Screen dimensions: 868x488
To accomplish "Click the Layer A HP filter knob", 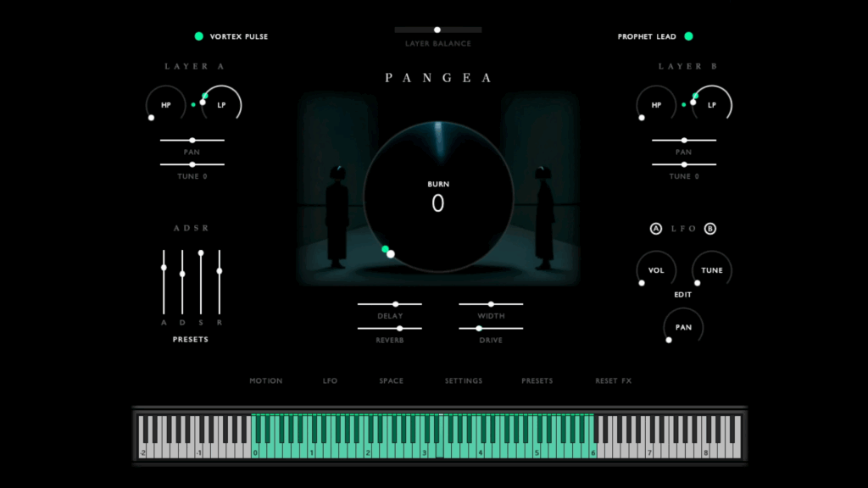I will pyautogui.click(x=166, y=105).
